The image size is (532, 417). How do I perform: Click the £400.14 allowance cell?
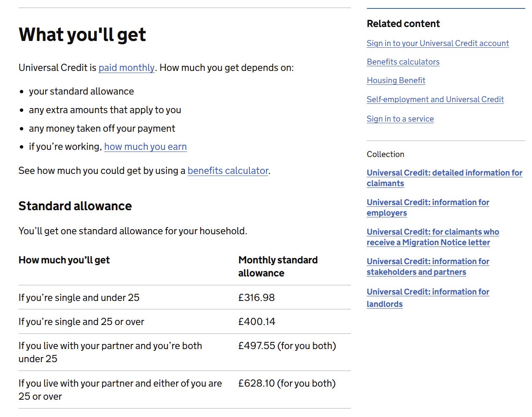click(256, 322)
